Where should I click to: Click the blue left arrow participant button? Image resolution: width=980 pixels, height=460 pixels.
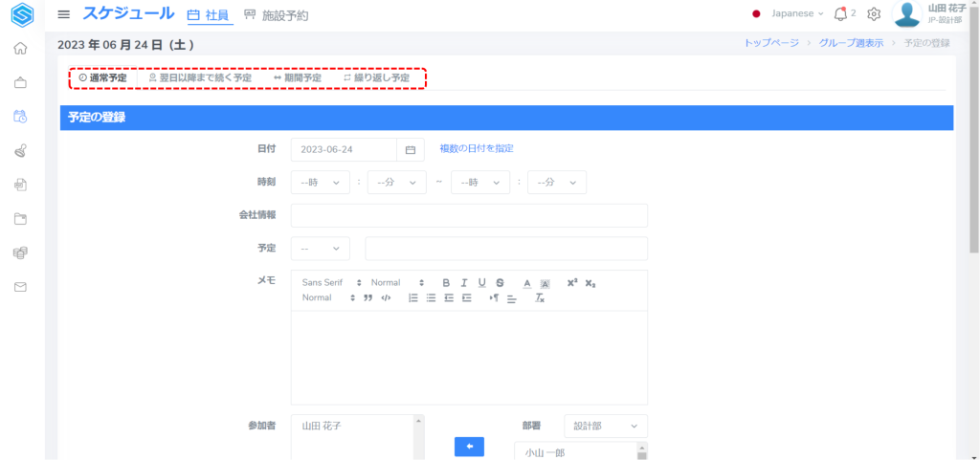tap(469, 447)
